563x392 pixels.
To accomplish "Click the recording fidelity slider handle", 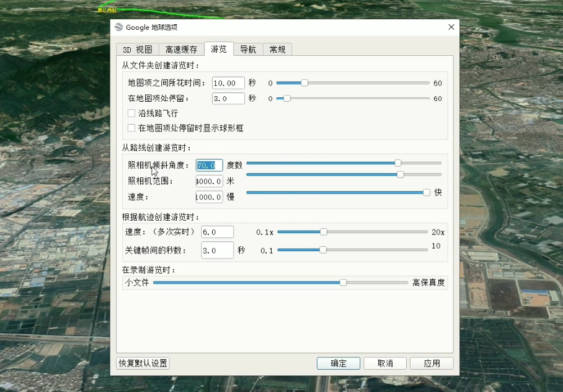I will pyautogui.click(x=344, y=282).
